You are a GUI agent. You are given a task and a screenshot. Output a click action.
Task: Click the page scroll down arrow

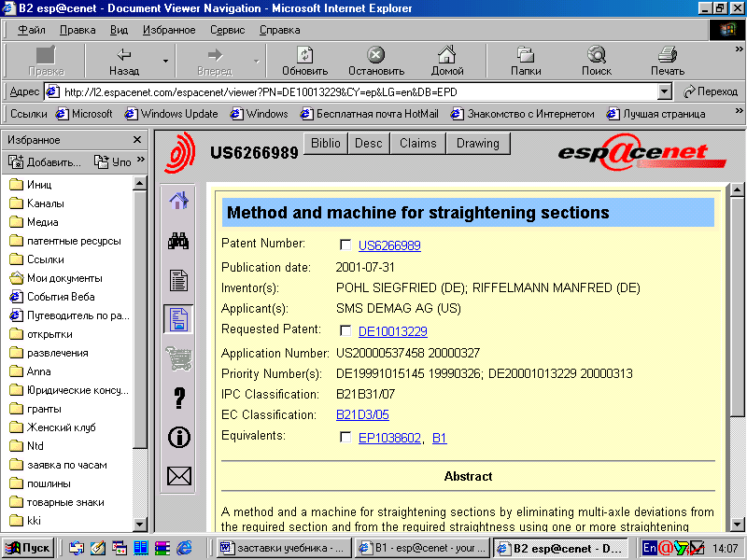[x=737, y=525]
